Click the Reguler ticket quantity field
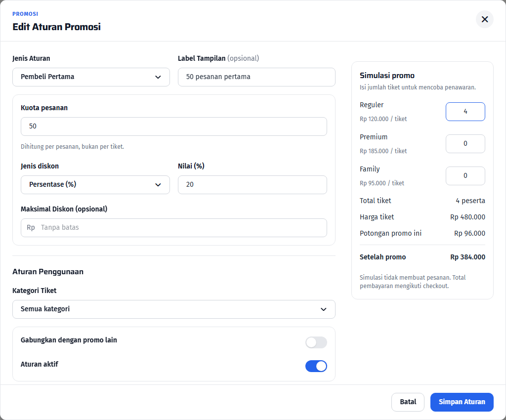 pos(465,112)
